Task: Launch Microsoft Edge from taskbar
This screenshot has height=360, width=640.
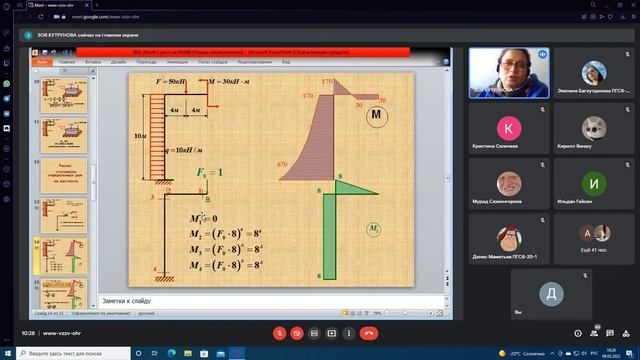Action: click(171, 353)
